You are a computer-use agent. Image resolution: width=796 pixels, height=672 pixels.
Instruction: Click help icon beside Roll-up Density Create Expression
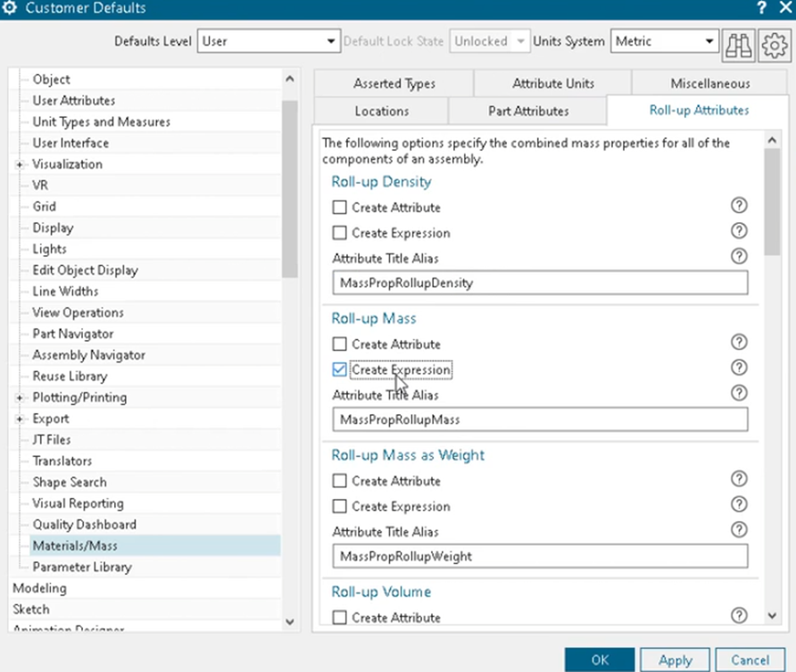(739, 231)
